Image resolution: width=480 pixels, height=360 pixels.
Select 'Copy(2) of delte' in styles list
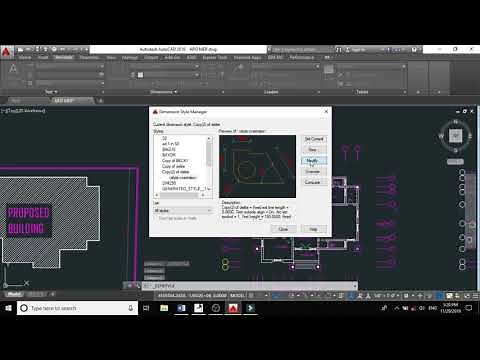pos(175,172)
